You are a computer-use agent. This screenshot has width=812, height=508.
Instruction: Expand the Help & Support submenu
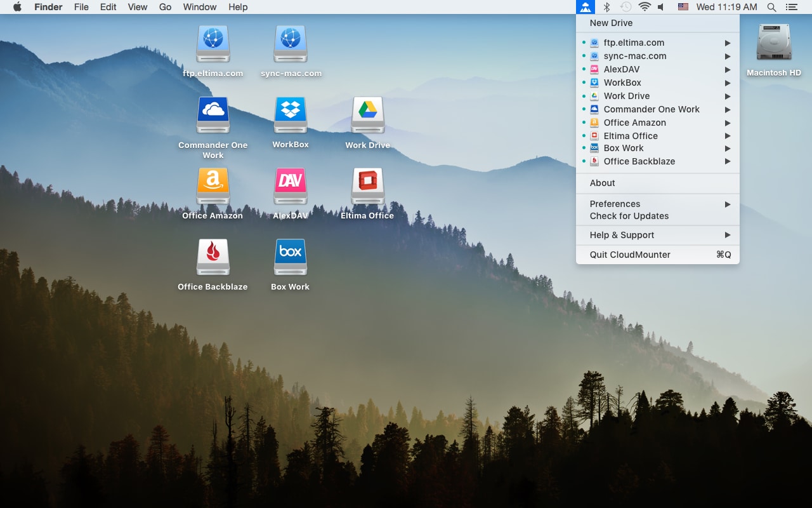[728, 235]
